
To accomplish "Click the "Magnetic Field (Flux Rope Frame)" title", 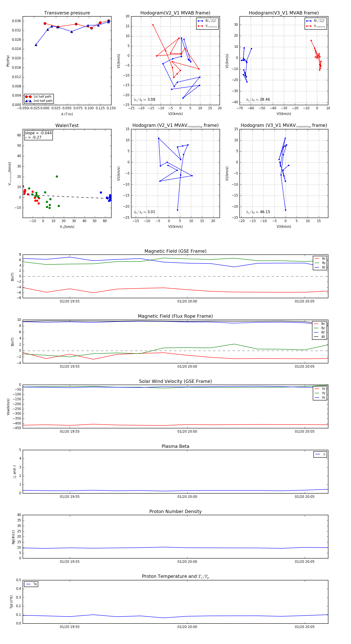I will (x=175, y=316).
